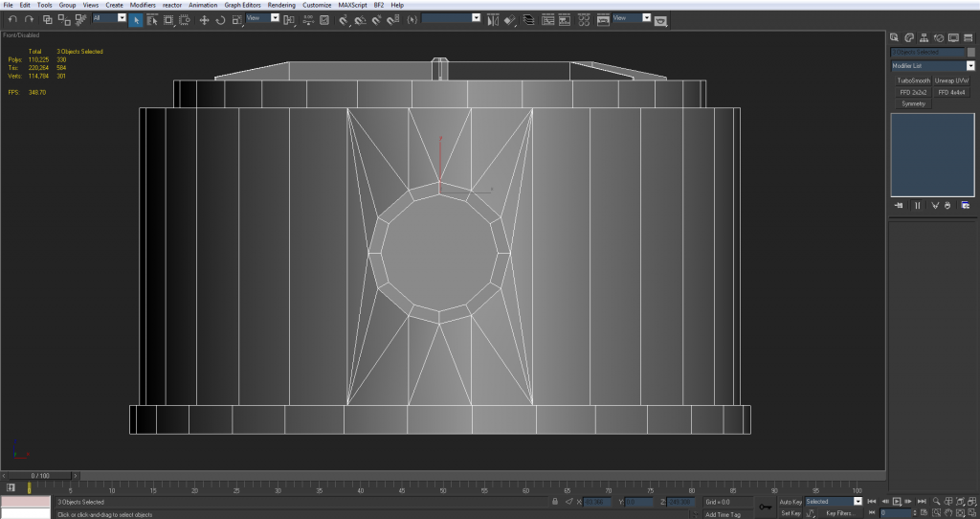The height and width of the screenshot is (519, 980).
Task: Click the object color swatch beside name
Action: [970, 53]
